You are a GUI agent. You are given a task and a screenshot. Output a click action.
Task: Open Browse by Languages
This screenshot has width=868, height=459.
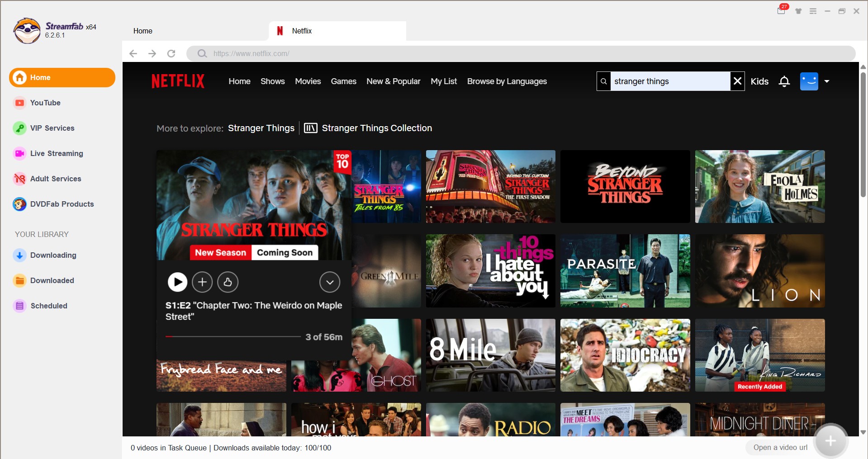(507, 81)
